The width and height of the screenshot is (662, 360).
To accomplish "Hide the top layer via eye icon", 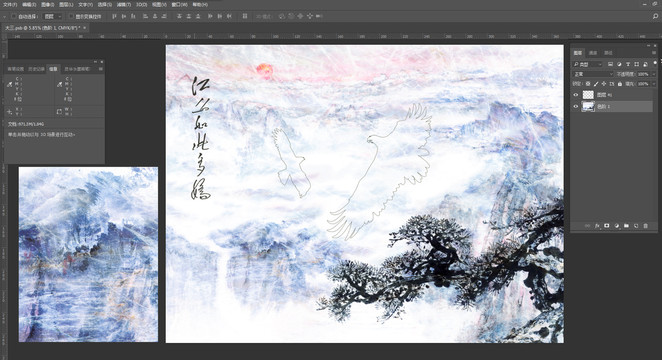I will coord(575,95).
